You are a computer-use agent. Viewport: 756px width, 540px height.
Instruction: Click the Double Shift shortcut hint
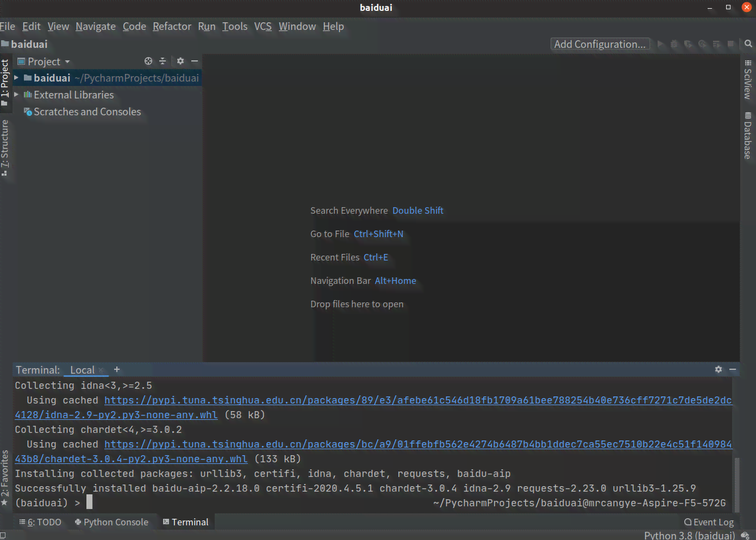pyautogui.click(x=418, y=210)
